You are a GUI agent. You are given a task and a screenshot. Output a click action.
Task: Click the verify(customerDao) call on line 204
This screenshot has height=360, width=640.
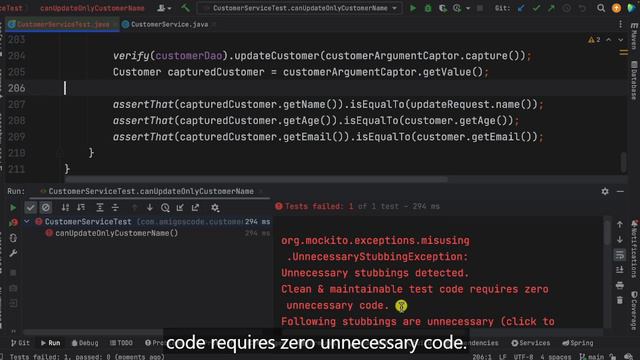(x=170, y=56)
